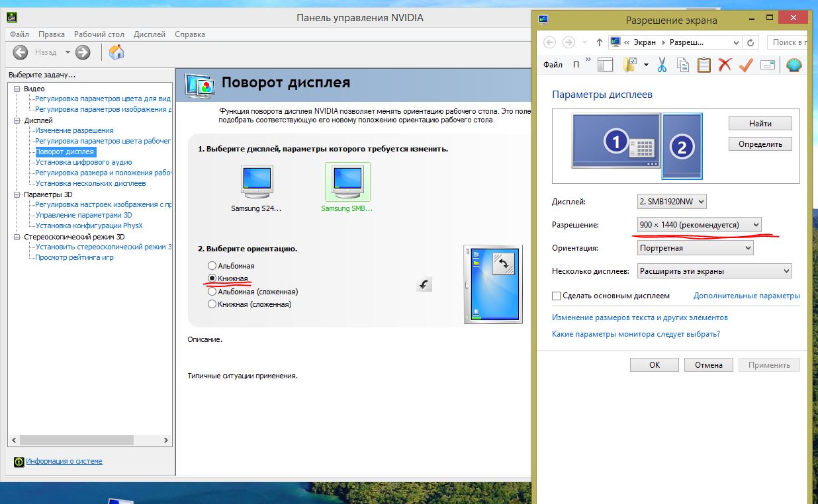The image size is (818, 504).
Task: Click the Back arrow icon in NVIDIA toolbar
Action: 21,52
